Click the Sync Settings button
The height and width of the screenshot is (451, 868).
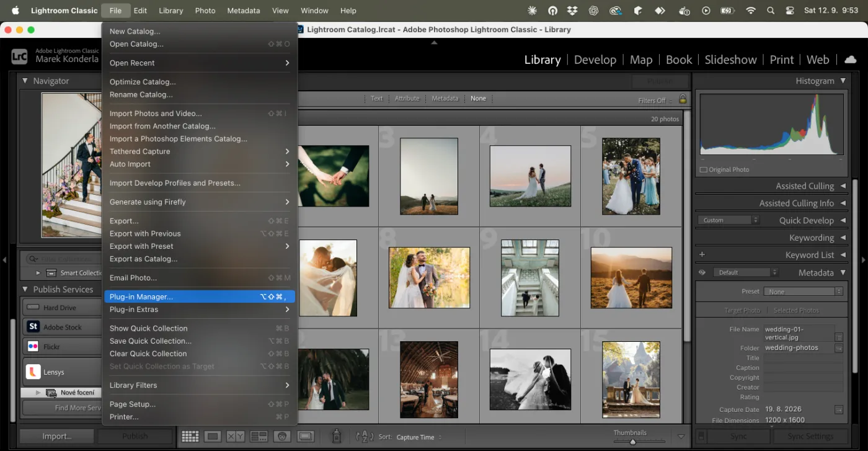pyautogui.click(x=810, y=437)
